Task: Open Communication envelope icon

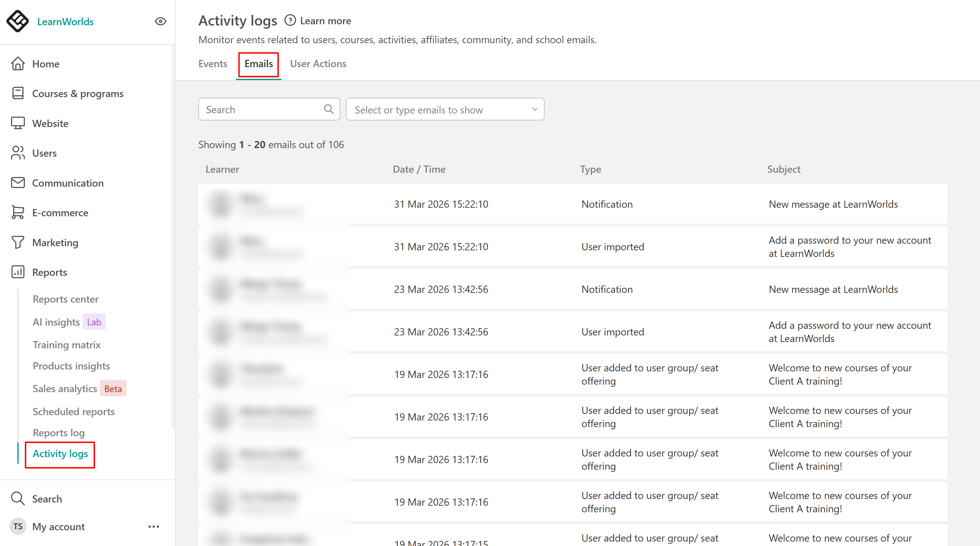Action: (18, 183)
